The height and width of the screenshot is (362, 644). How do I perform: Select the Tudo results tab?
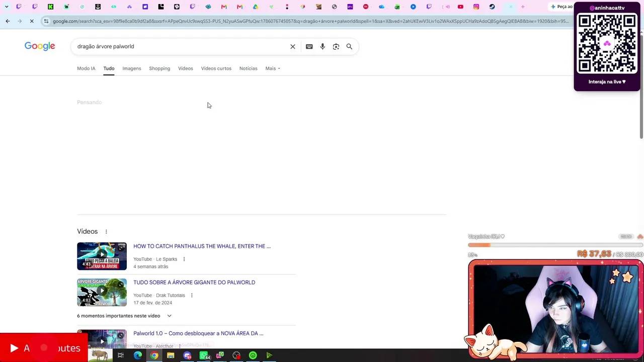point(109,68)
